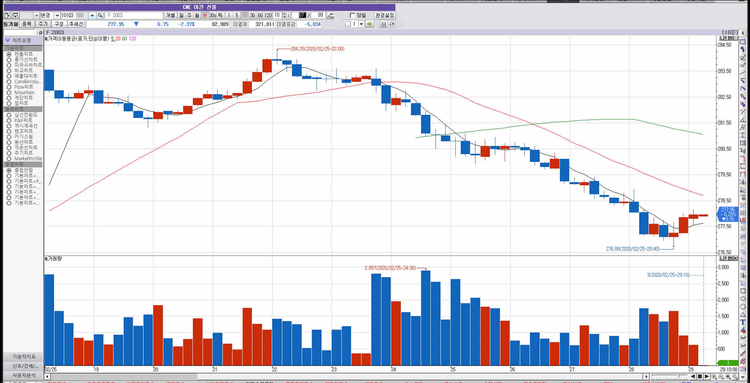Toggle the 당일 checkbox

(353, 15)
